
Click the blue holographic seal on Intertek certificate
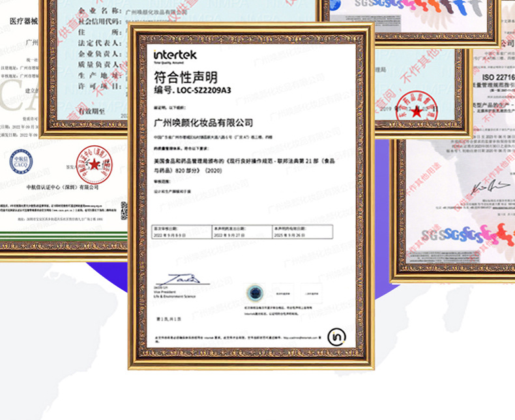coord(255,292)
